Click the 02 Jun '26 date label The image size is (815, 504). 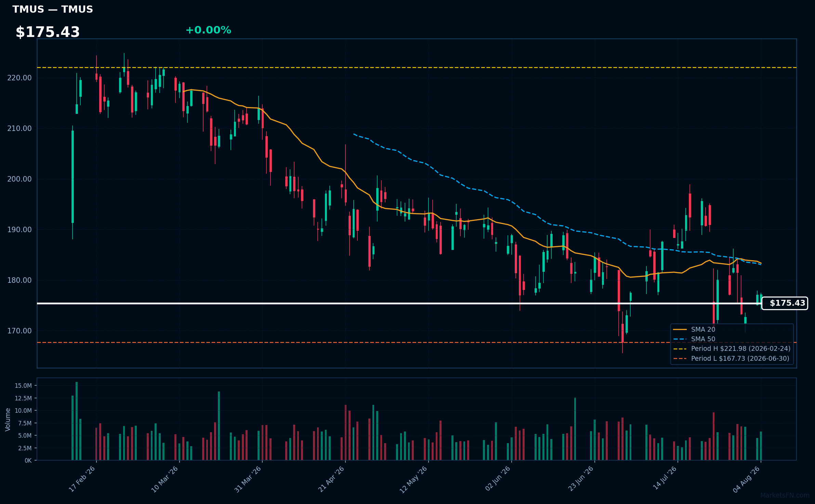pos(498,479)
